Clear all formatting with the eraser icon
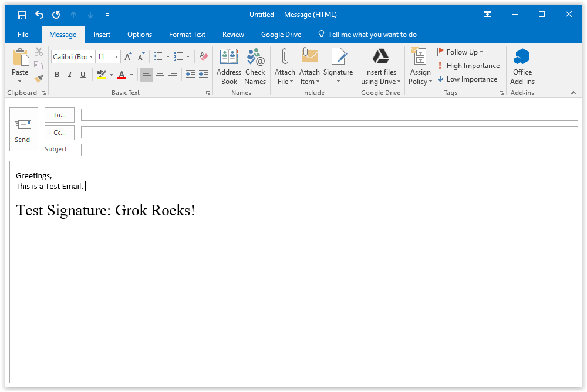Image resolution: width=587 pixels, height=392 pixels. tap(204, 56)
